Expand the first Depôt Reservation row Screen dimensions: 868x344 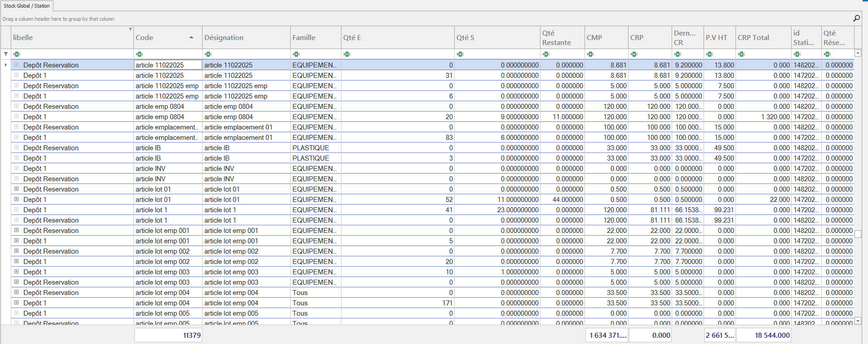[x=17, y=65]
